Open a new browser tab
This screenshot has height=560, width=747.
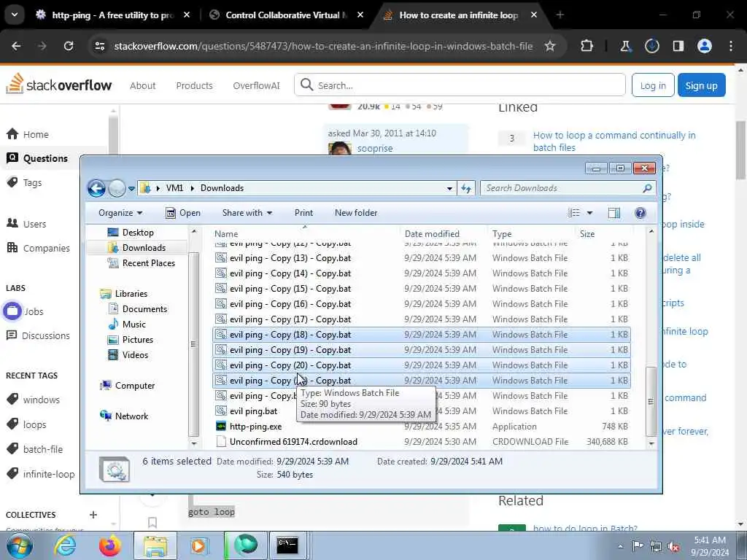[560, 15]
